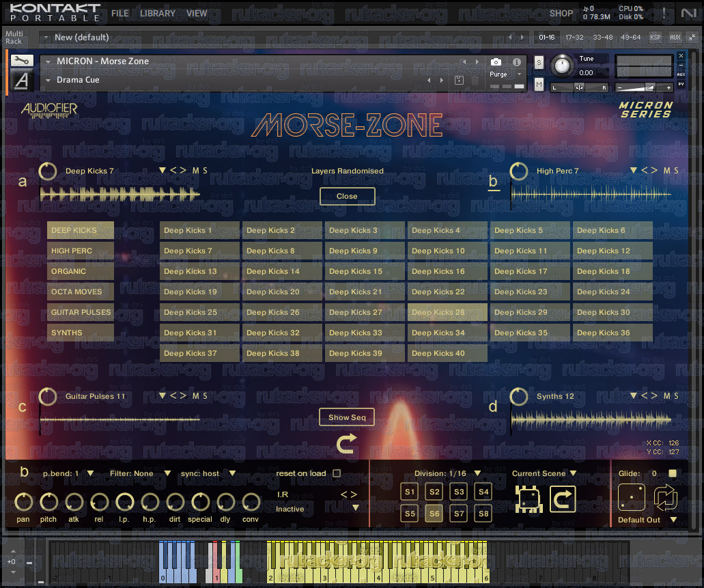This screenshot has width=704, height=588.
Task: Expand the Division 1/16 dropdown
Action: tap(447, 473)
